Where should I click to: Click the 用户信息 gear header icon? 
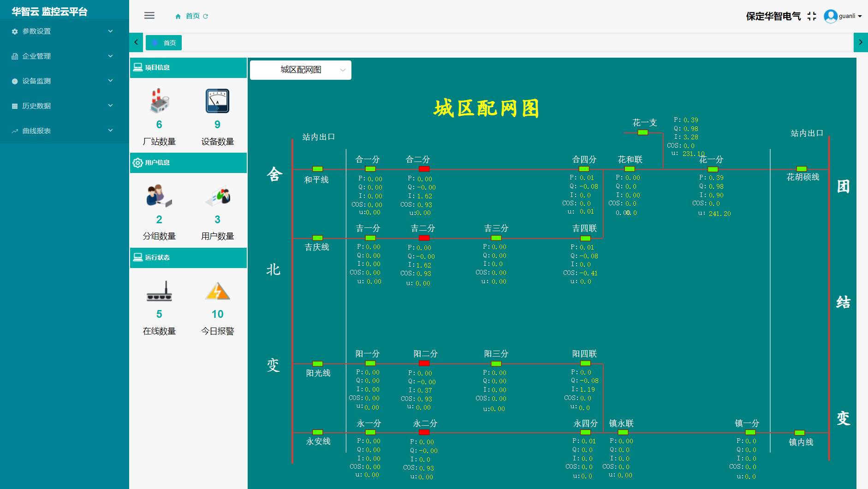pos(137,163)
